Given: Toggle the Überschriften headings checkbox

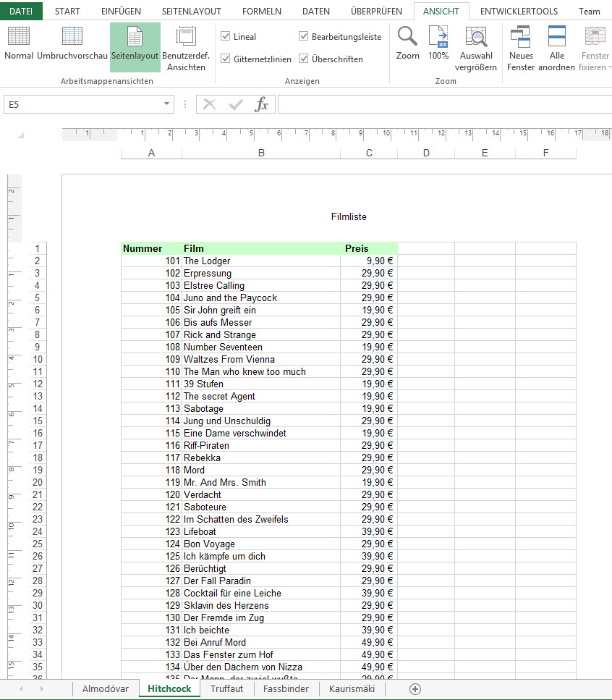Looking at the screenshot, I should coord(304,59).
